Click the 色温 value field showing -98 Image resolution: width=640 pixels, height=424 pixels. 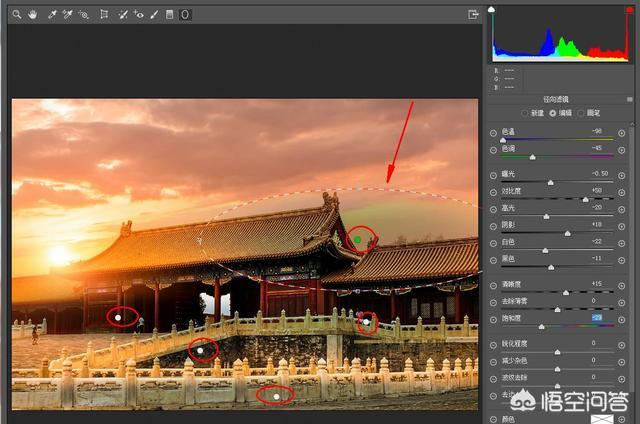coord(597,131)
